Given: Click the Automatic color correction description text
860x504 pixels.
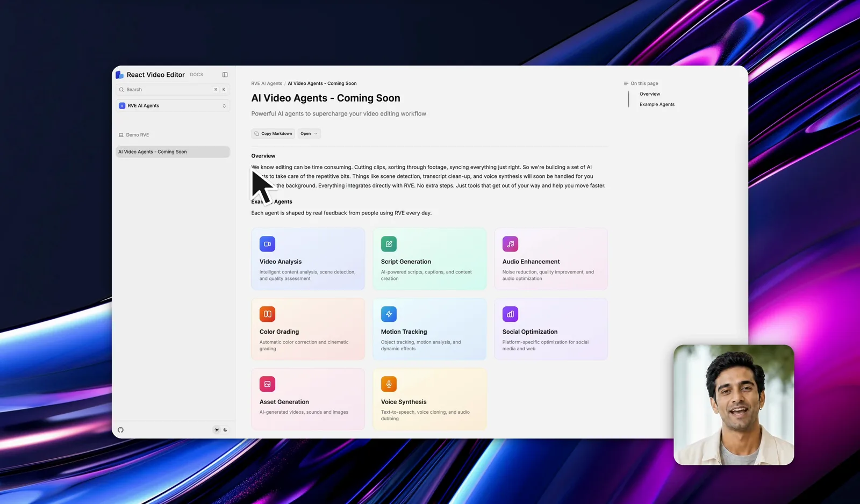Looking at the screenshot, I should 304,345.
